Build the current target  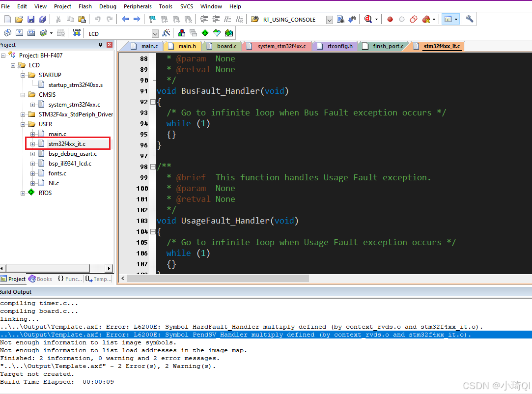[19, 32]
